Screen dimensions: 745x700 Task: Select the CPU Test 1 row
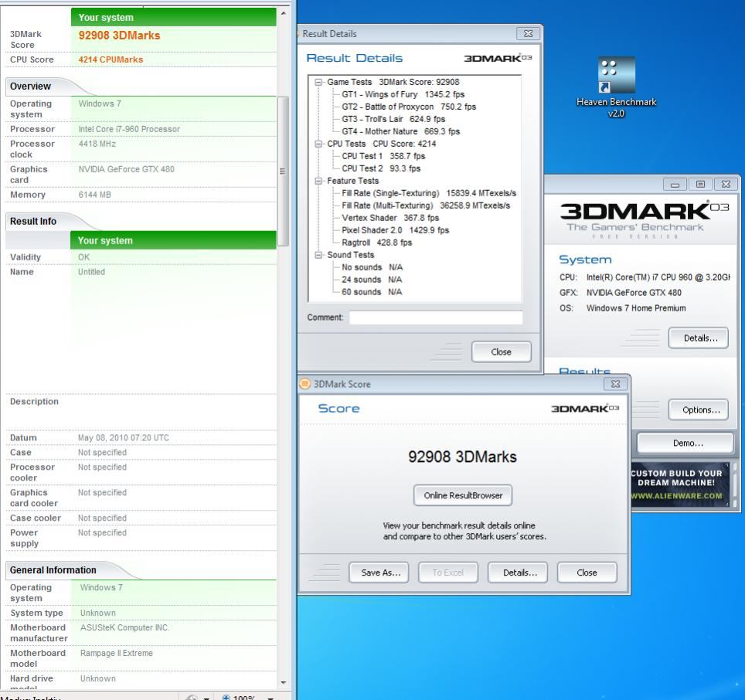click(383, 156)
